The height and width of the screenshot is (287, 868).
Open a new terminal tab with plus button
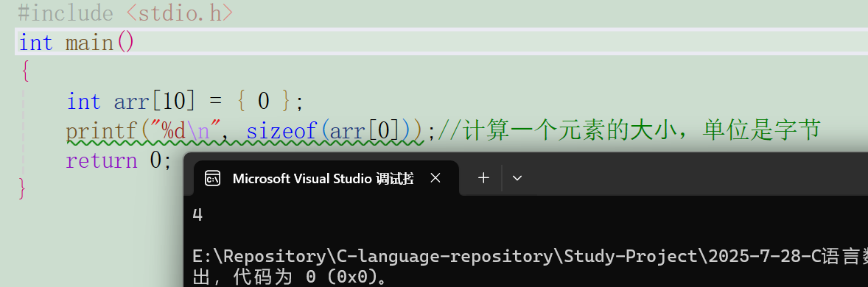coord(483,178)
